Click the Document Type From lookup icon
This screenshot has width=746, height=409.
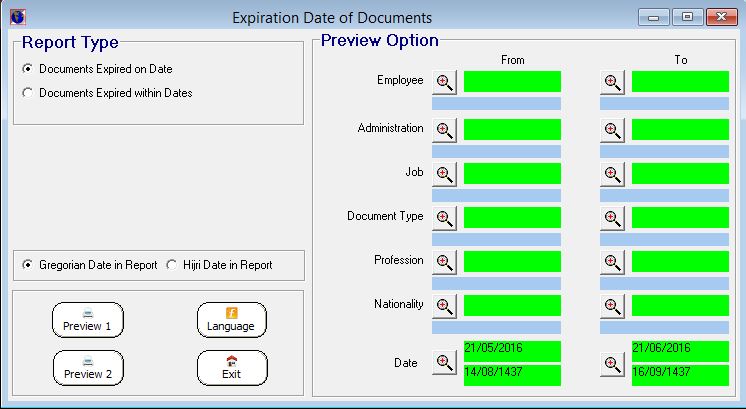pyautogui.click(x=445, y=218)
